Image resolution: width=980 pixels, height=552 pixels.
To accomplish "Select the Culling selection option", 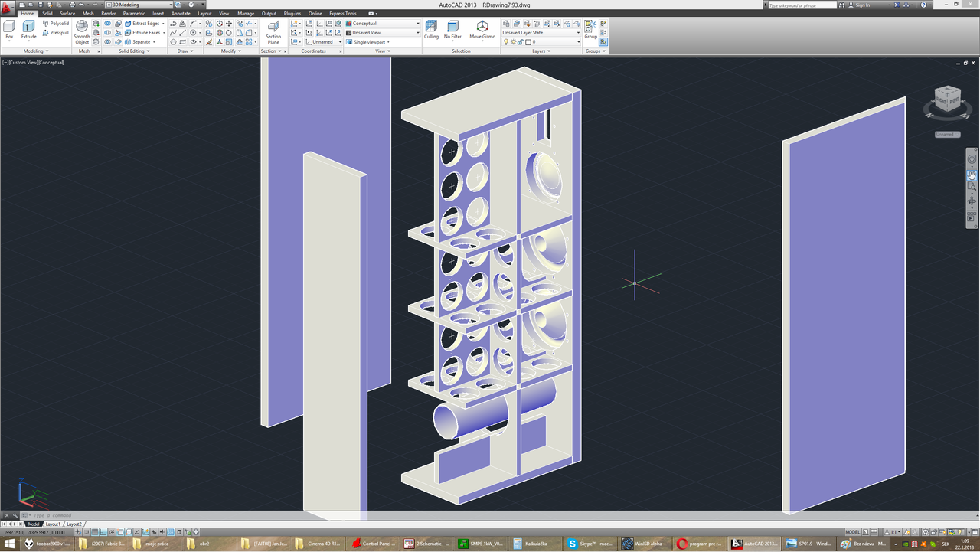I will coord(431,30).
